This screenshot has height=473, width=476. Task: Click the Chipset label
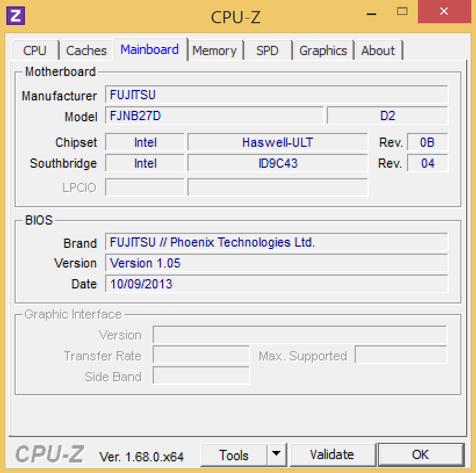[76, 142]
